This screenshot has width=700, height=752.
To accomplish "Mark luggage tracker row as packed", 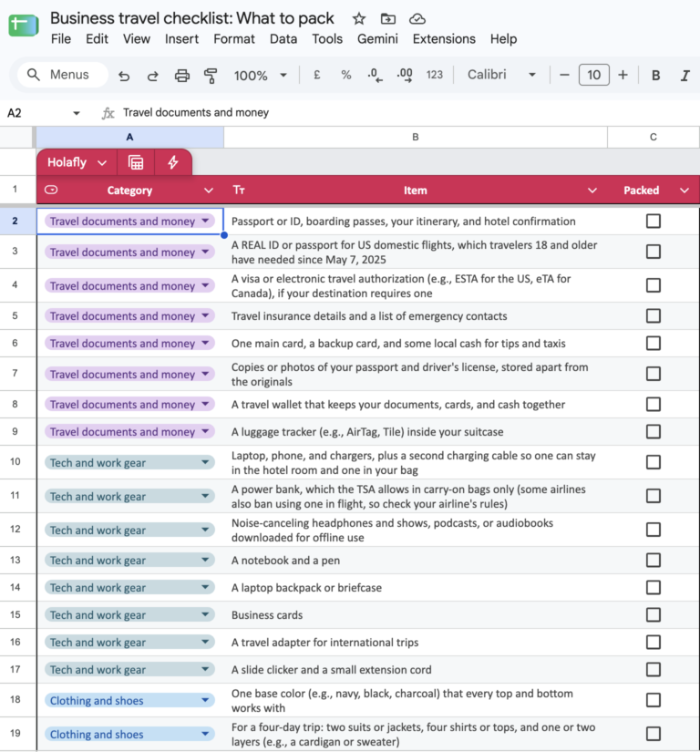I will point(653,432).
